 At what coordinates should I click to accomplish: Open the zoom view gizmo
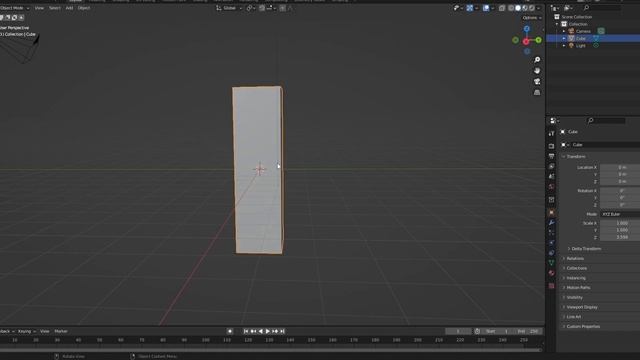537,60
